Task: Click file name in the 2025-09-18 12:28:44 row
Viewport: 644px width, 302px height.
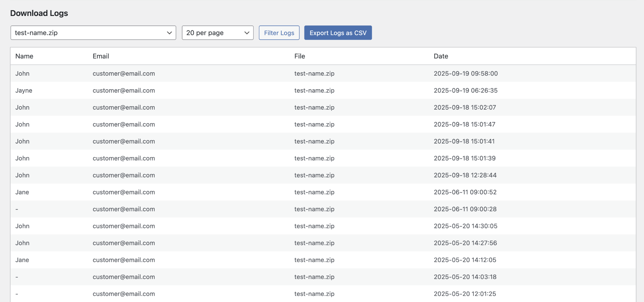Action: pyautogui.click(x=314, y=175)
